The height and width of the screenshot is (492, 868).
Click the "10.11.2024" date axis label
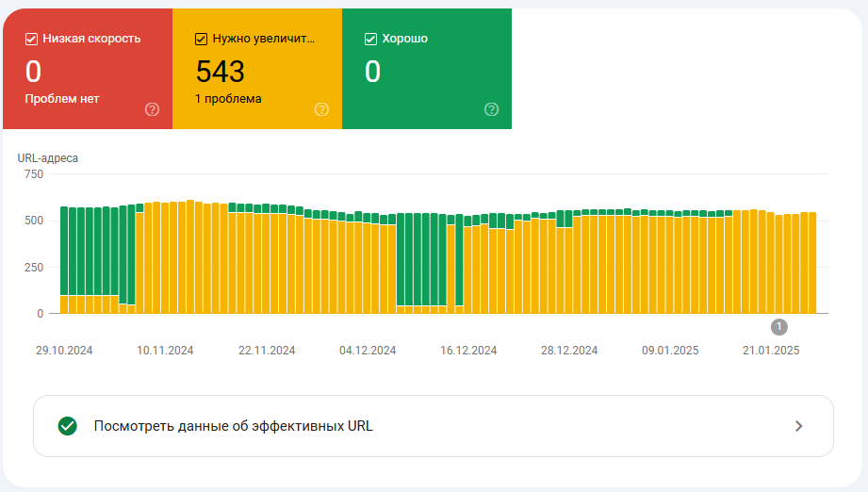pyautogui.click(x=165, y=351)
